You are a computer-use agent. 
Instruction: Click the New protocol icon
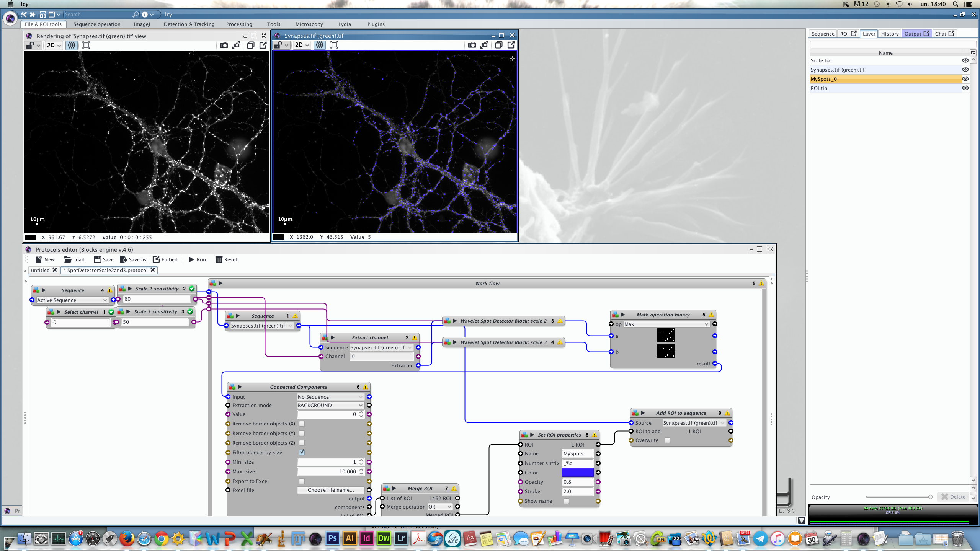point(39,259)
